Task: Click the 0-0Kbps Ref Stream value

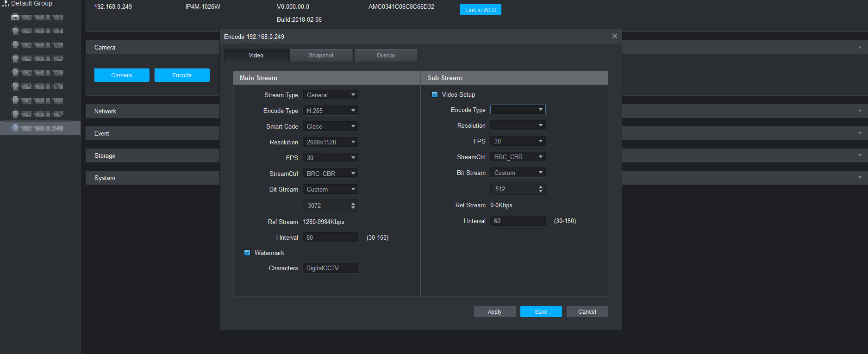Action: coord(501,205)
